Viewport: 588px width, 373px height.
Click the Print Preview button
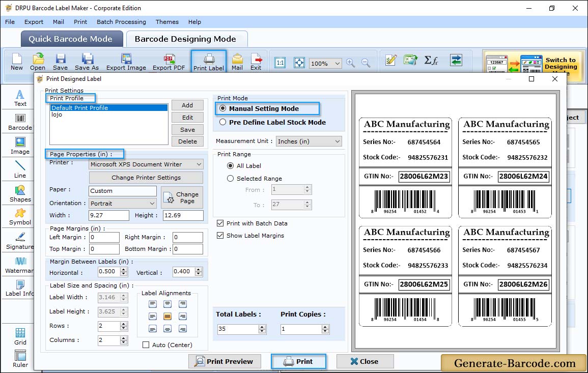click(225, 361)
